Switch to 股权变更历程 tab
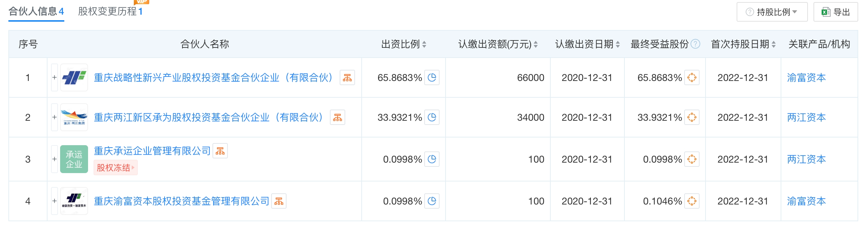The image size is (868, 231). coord(110,12)
